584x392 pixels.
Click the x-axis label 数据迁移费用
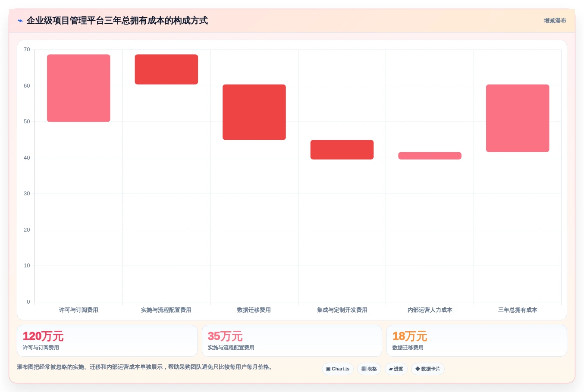pyautogui.click(x=254, y=310)
